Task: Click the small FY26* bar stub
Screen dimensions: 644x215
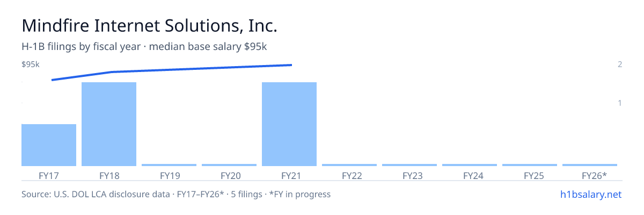Action: pyautogui.click(x=590, y=165)
